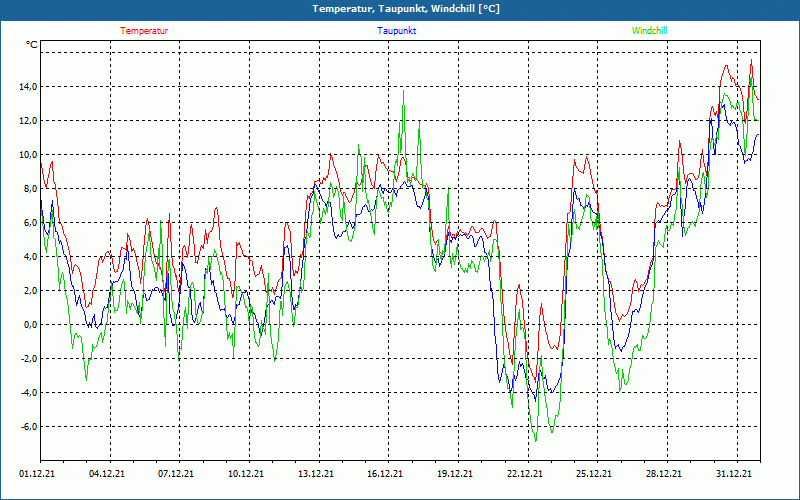Click the 31.12.21 date label
The width and height of the screenshot is (800, 500).
coord(733,474)
